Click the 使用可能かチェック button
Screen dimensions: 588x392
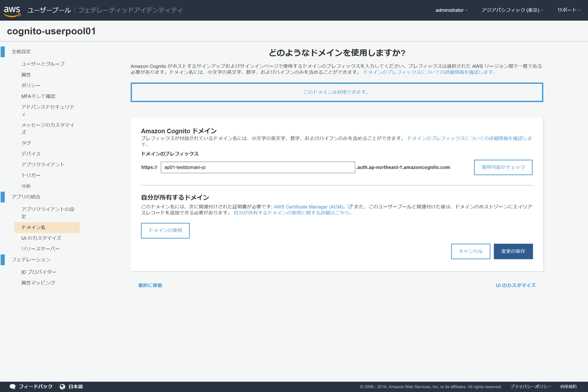[503, 167]
